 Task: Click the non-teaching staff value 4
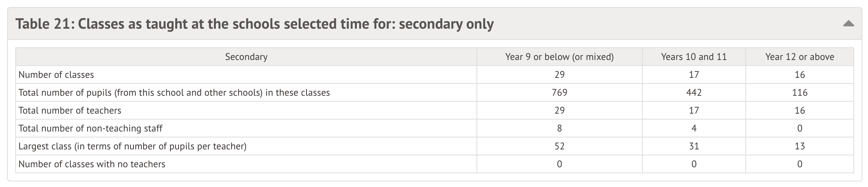[694, 129]
